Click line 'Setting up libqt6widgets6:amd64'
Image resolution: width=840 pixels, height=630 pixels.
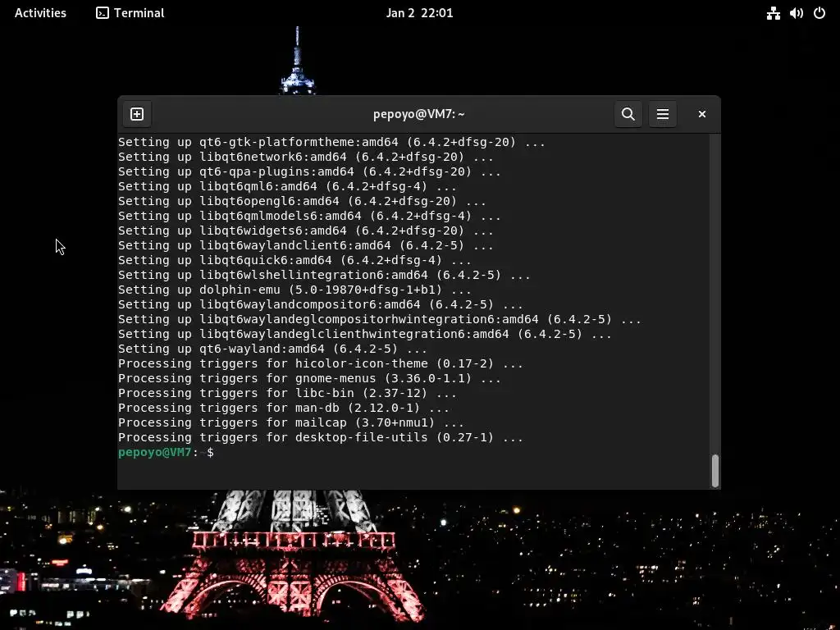pyautogui.click(x=306, y=231)
